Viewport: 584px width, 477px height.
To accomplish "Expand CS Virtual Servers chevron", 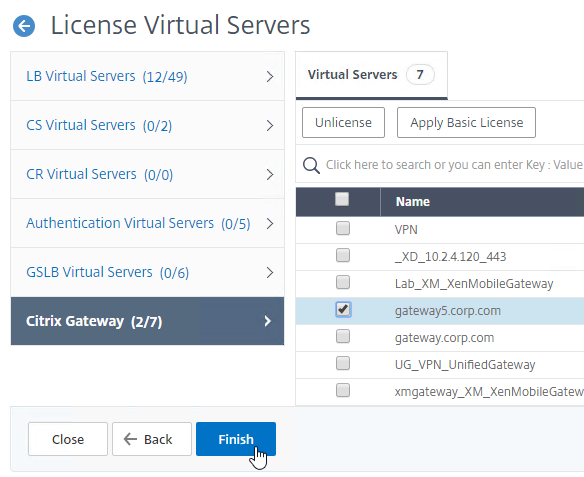I will 270,125.
